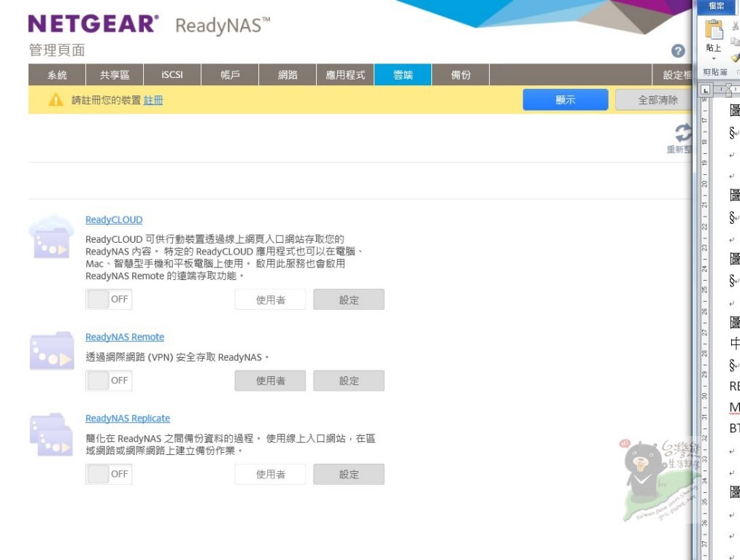
Task: Open the ReadyCLOUD link
Action: coord(114,219)
